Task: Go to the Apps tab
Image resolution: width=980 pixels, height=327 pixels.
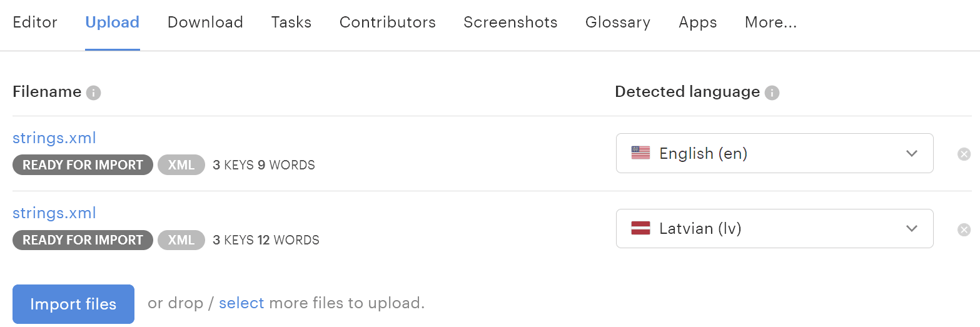Action: tap(697, 23)
